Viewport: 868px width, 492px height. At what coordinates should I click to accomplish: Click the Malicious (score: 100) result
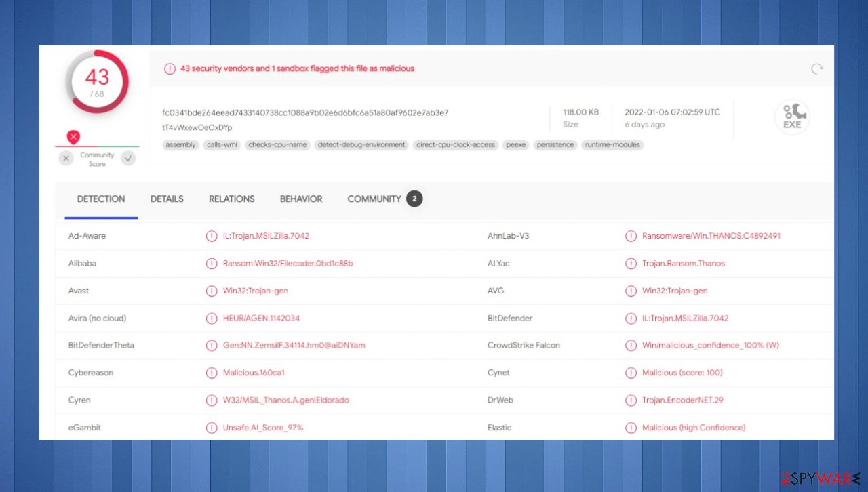(x=682, y=373)
